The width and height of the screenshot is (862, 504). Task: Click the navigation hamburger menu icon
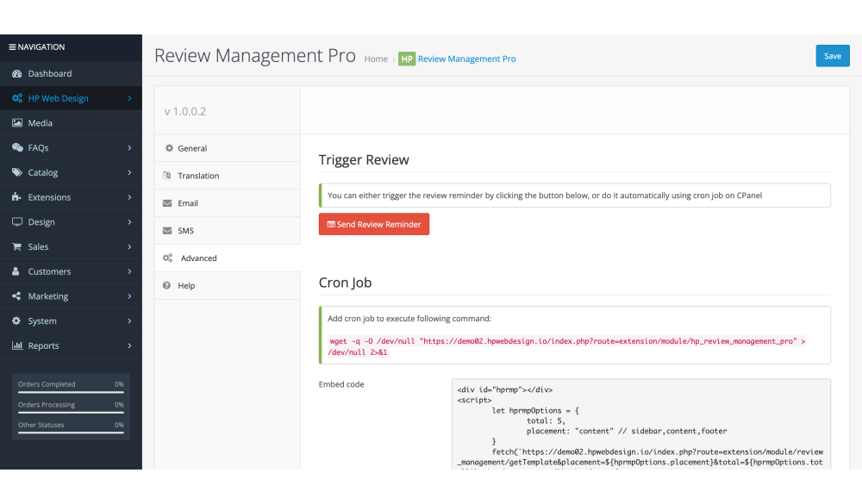pyautogui.click(x=12, y=47)
